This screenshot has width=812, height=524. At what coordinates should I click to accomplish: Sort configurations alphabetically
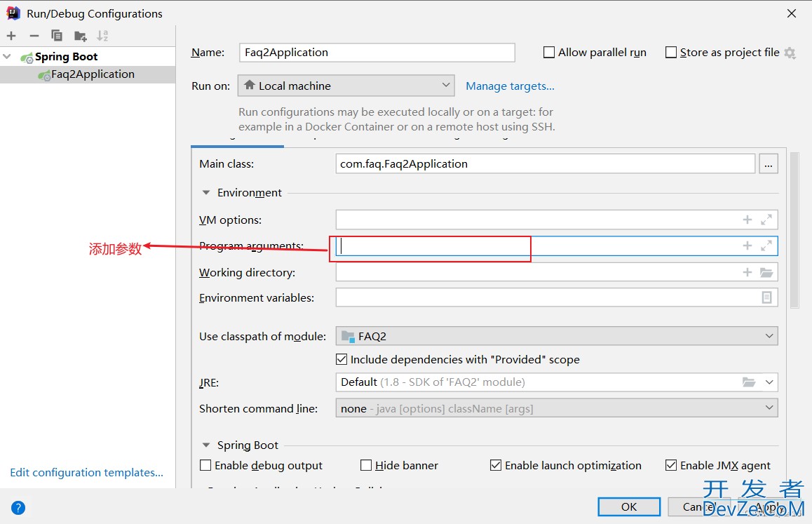click(102, 36)
